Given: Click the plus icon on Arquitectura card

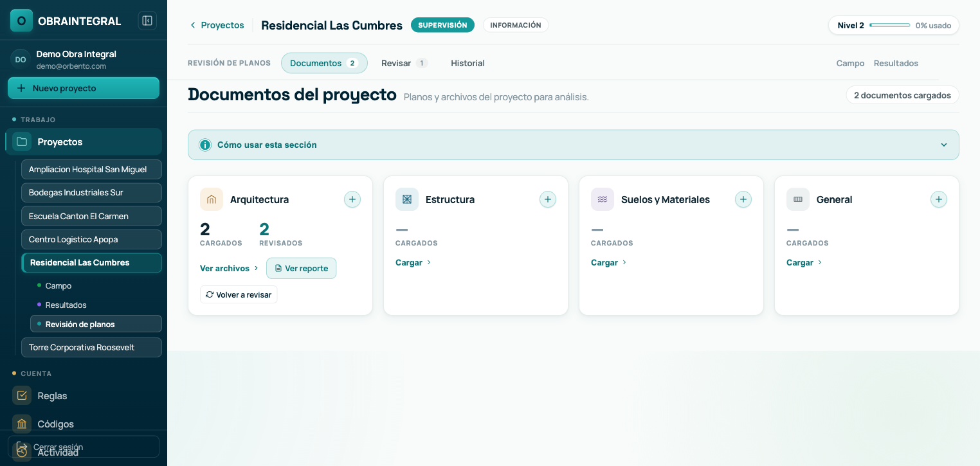Looking at the screenshot, I should [x=352, y=199].
